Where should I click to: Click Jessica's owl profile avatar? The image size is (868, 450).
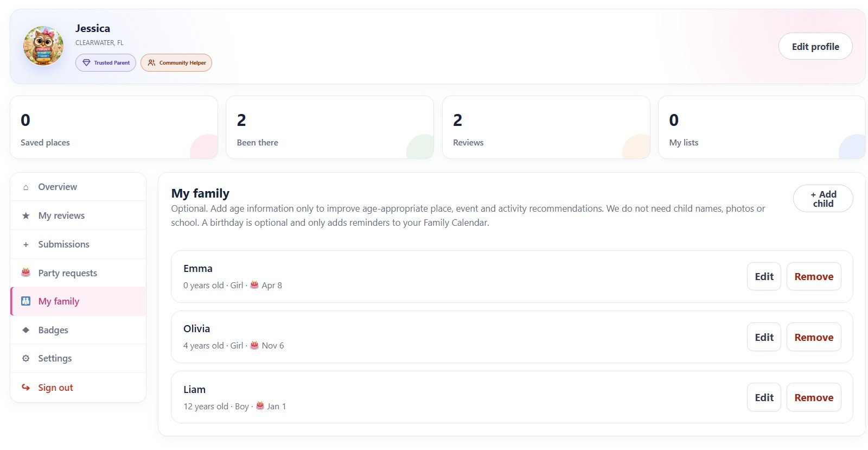[43, 46]
